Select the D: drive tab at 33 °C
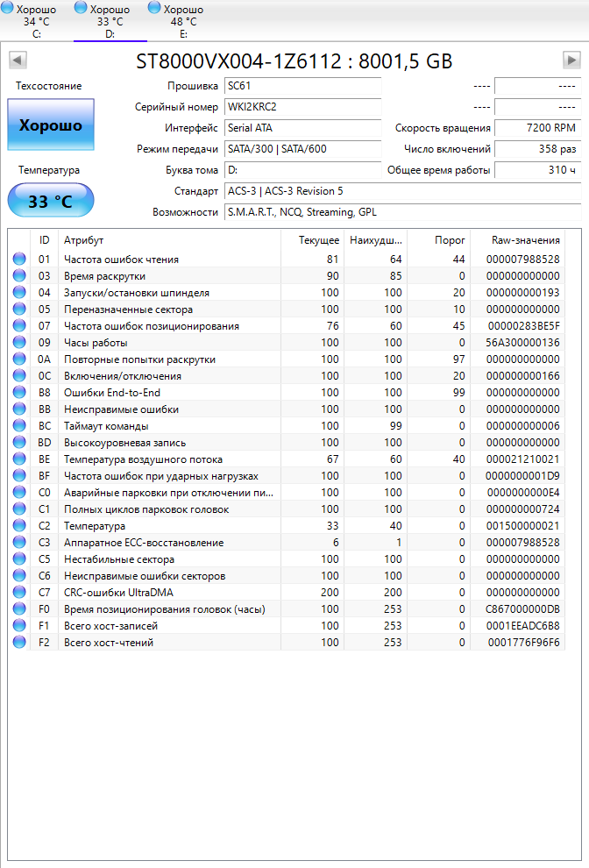The image size is (589, 868). (110, 21)
